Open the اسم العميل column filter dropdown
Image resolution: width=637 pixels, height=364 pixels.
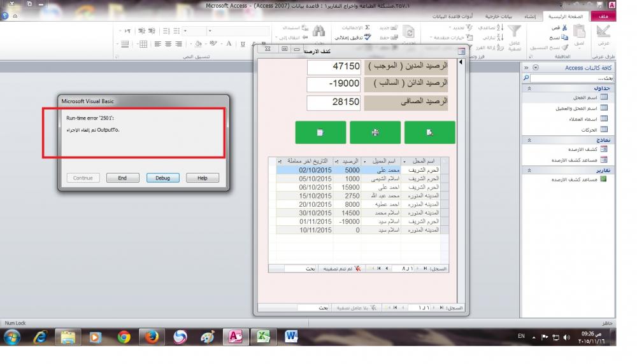click(364, 162)
